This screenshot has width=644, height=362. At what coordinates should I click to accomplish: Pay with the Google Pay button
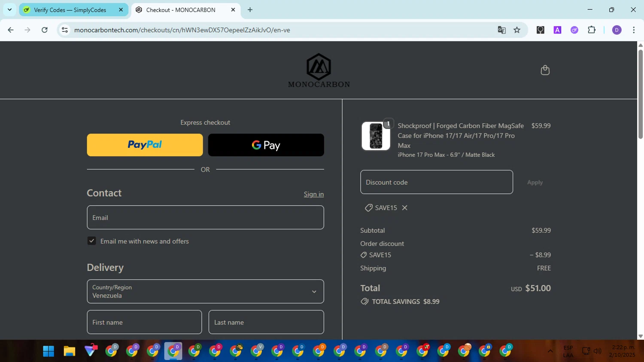(266, 145)
